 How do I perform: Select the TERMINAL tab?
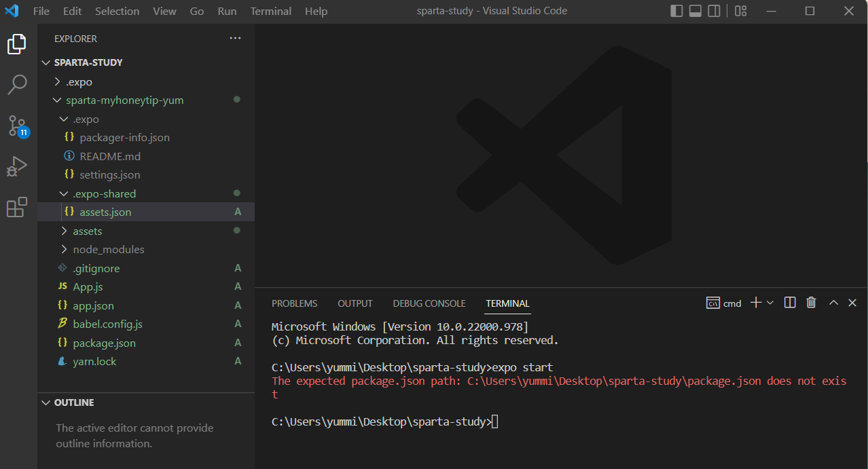point(507,303)
